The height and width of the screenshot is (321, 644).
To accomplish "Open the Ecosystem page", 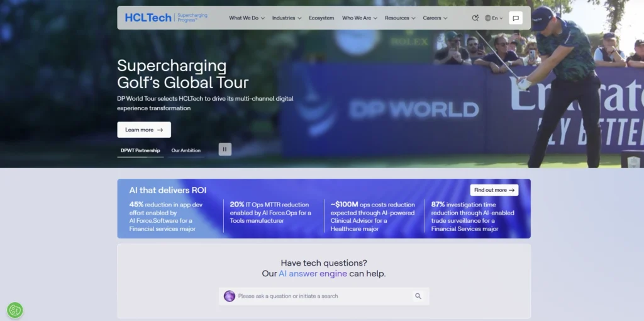I will point(321,18).
